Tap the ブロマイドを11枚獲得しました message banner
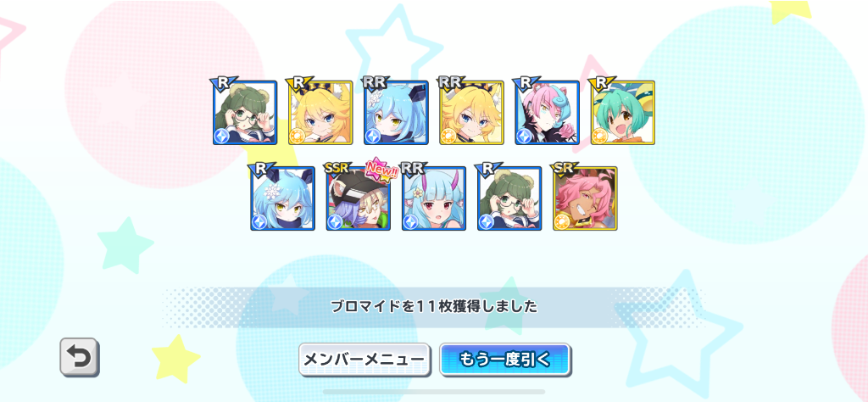Image resolution: width=868 pixels, height=402 pixels. coord(434,306)
